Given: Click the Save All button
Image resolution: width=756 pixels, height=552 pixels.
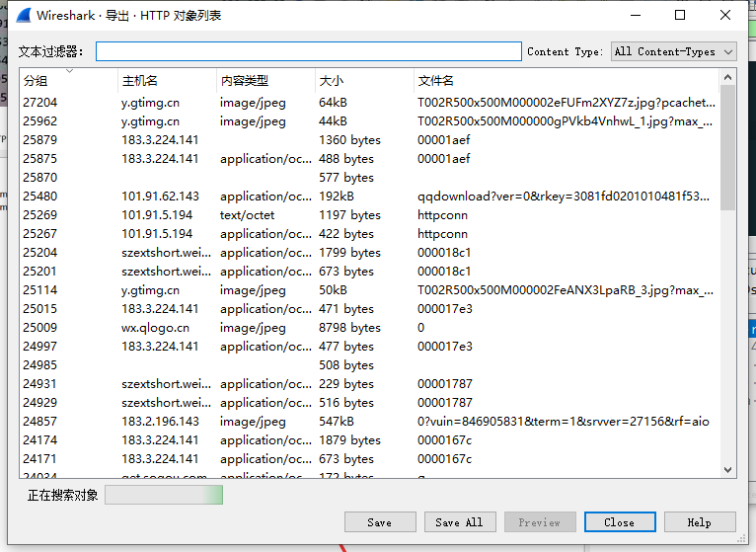Looking at the screenshot, I should coord(460,522).
